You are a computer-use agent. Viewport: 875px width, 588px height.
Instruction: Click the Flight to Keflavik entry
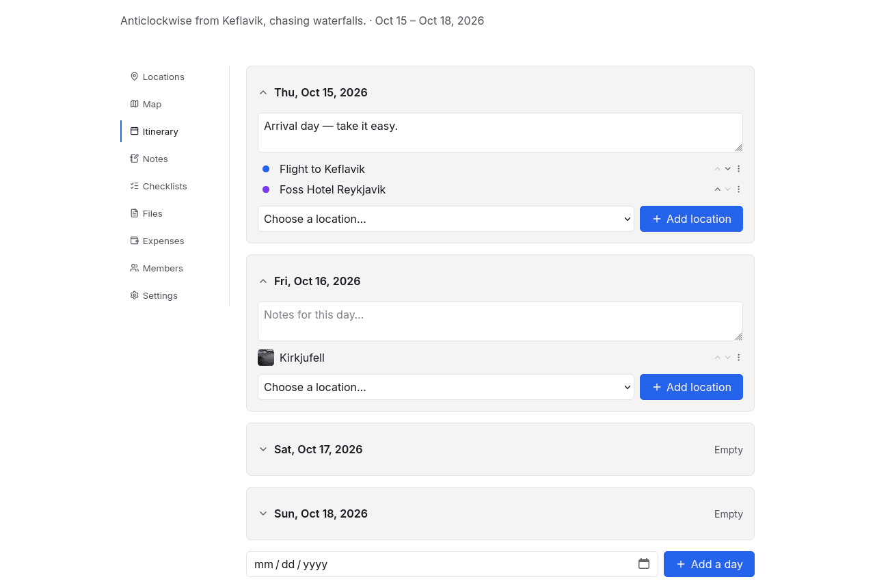[322, 169]
